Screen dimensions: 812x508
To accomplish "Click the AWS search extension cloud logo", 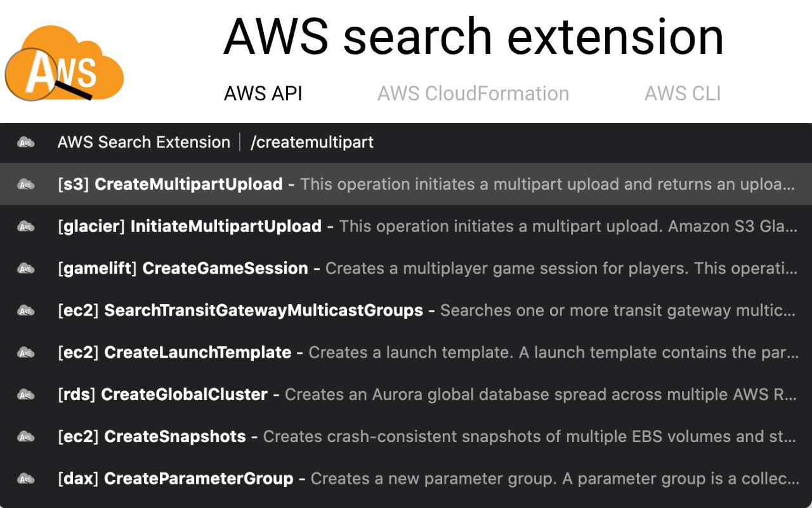I will (65, 63).
